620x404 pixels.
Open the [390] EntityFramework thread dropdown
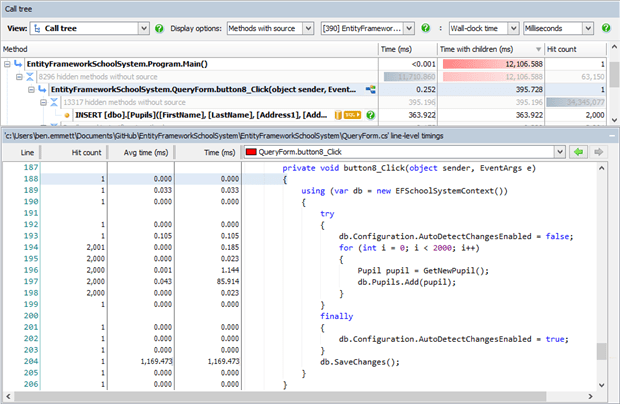pyautogui.click(x=409, y=28)
